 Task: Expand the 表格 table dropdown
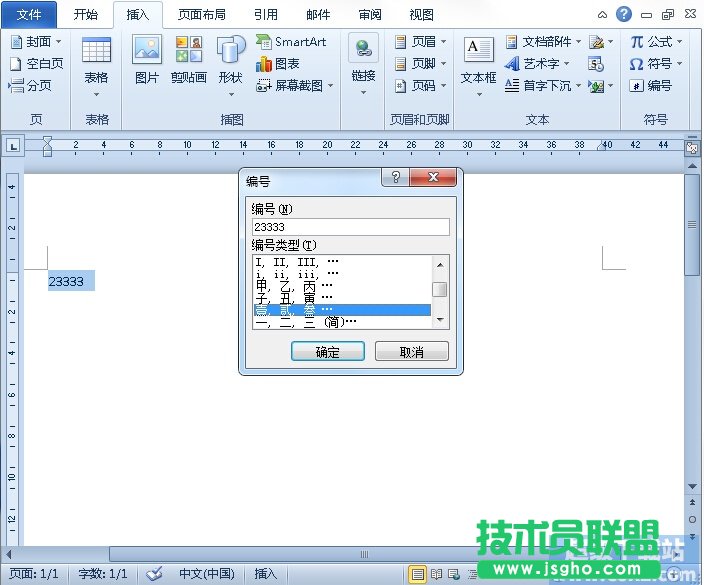coord(97,93)
